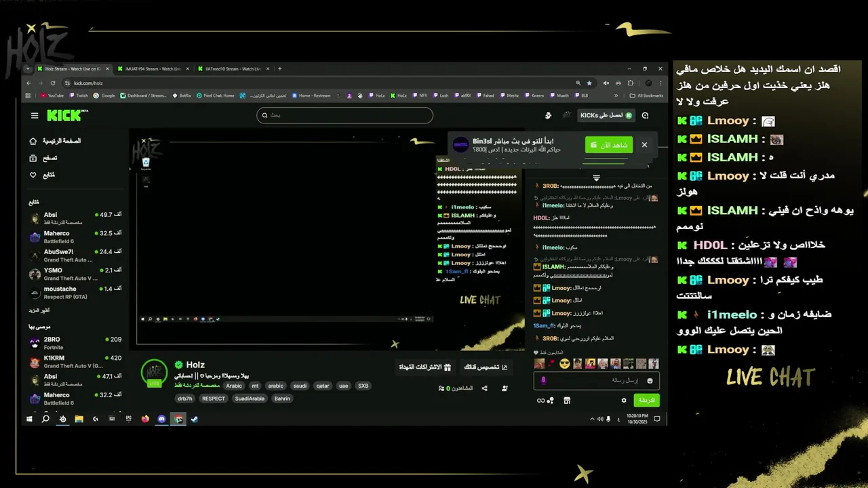
Task: Open AbuSwe7l channel in the following list
Action: click(x=75, y=256)
